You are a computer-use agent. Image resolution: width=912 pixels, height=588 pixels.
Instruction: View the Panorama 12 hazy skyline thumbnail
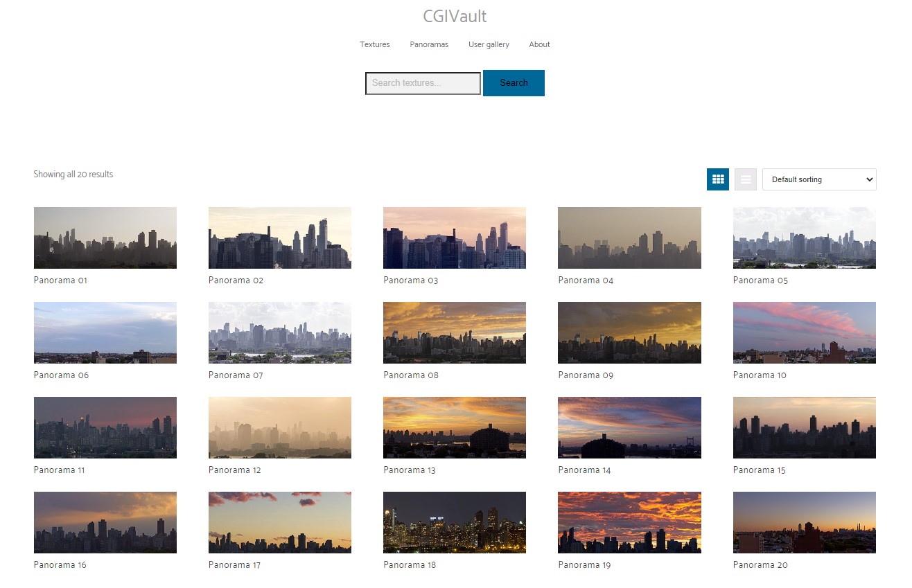pos(280,427)
